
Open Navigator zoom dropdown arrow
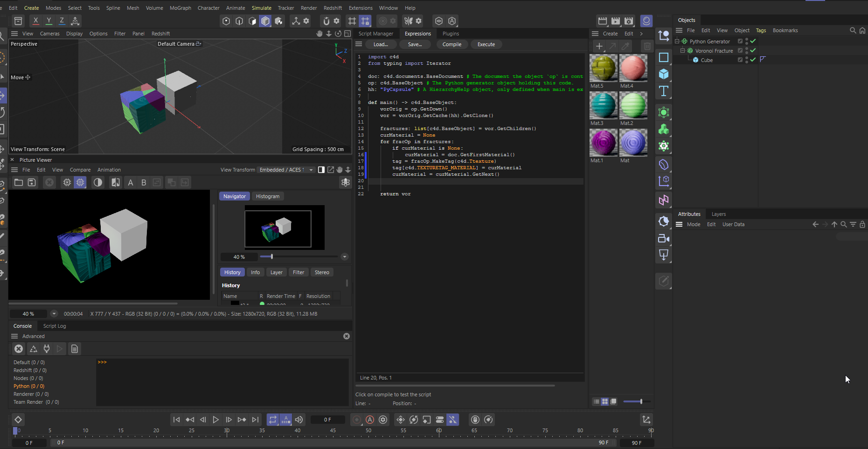345,256
